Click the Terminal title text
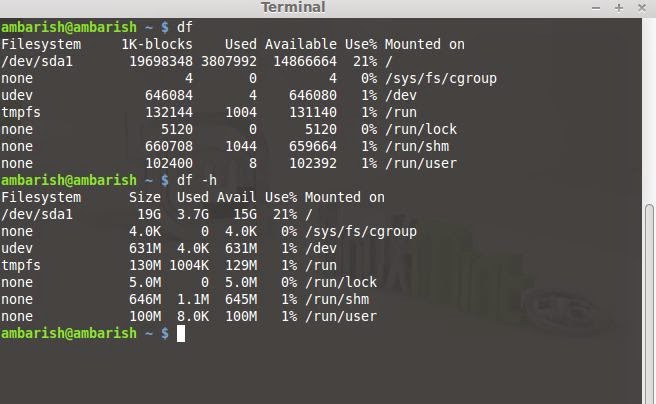 (293, 7)
